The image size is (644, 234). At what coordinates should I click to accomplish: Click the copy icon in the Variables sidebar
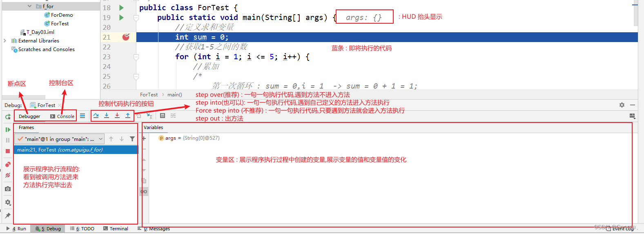(x=144, y=181)
